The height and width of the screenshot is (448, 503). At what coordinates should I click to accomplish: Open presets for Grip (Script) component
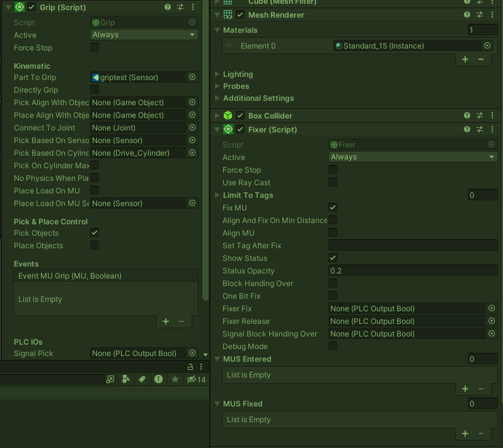180,7
